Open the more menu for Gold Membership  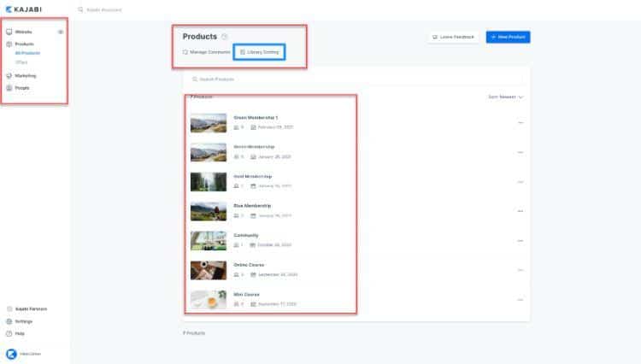520,182
